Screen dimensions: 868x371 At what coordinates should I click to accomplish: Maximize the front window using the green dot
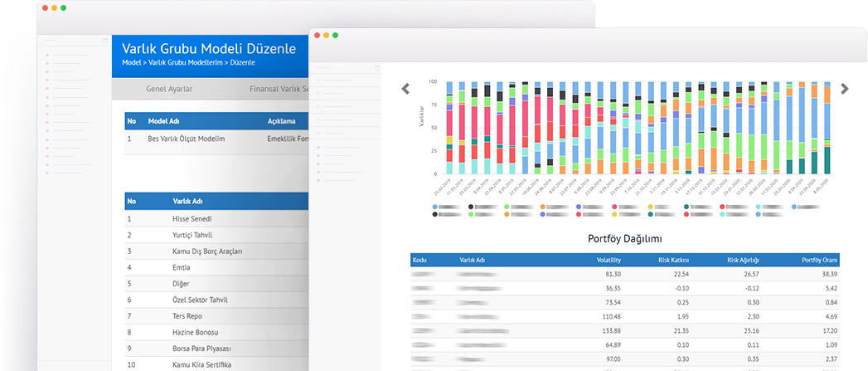pyautogui.click(x=336, y=36)
